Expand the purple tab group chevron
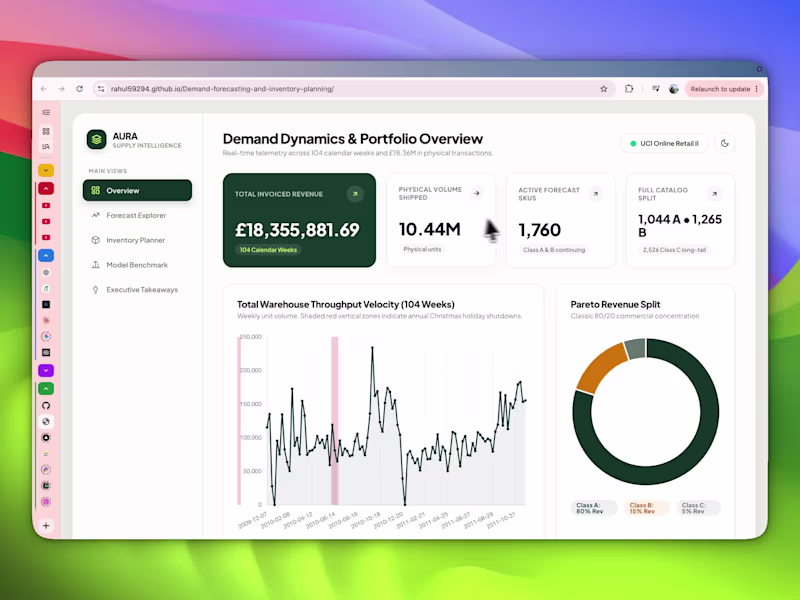 (46, 370)
